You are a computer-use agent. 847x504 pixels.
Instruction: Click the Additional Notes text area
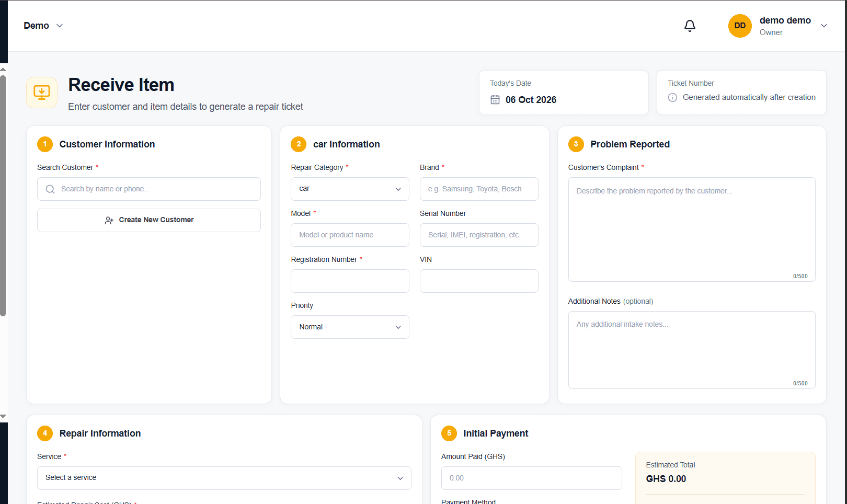coord(692,350)
